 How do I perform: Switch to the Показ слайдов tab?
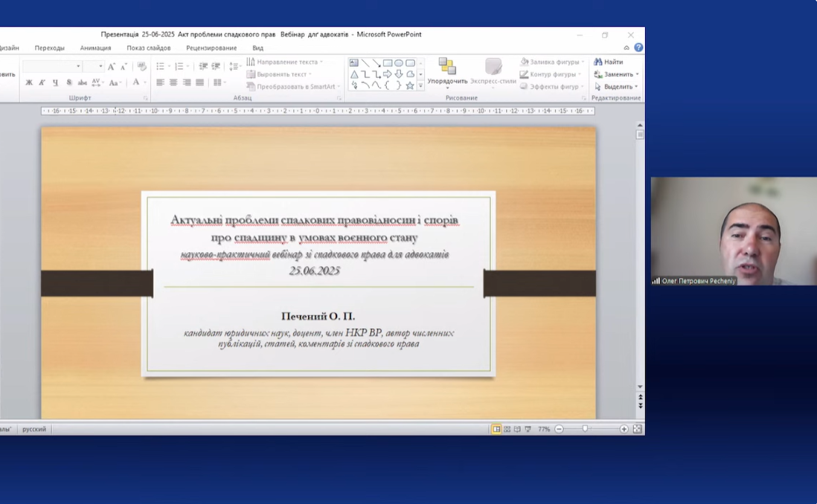148,48
